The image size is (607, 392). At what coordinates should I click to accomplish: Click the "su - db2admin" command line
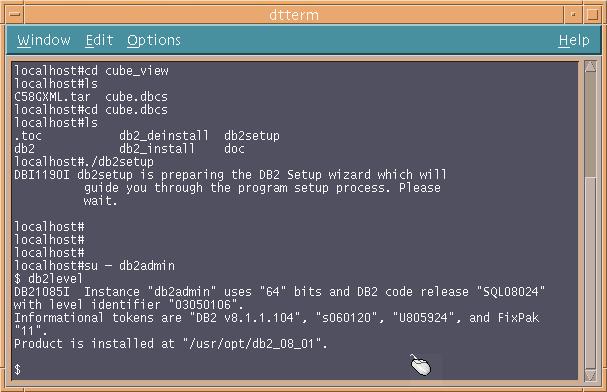[x=94, y=265]
